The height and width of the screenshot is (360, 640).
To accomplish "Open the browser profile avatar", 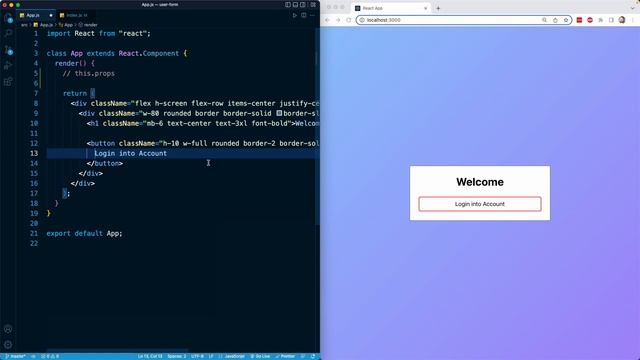I will coord(622,20).
